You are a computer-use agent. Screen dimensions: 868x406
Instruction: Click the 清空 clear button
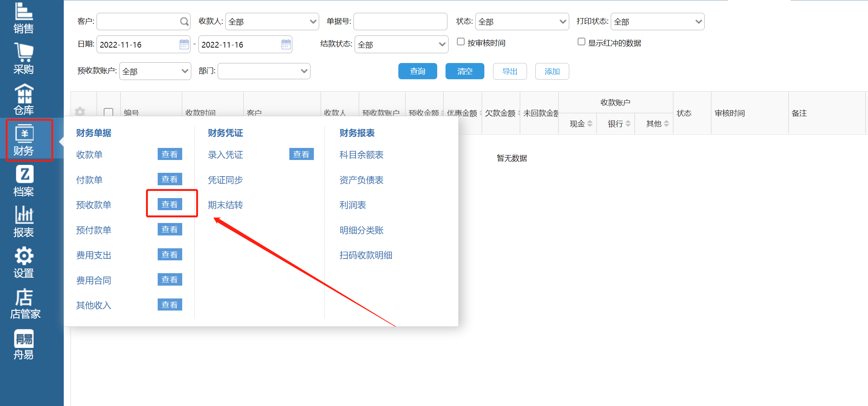(x=465, y=71)
